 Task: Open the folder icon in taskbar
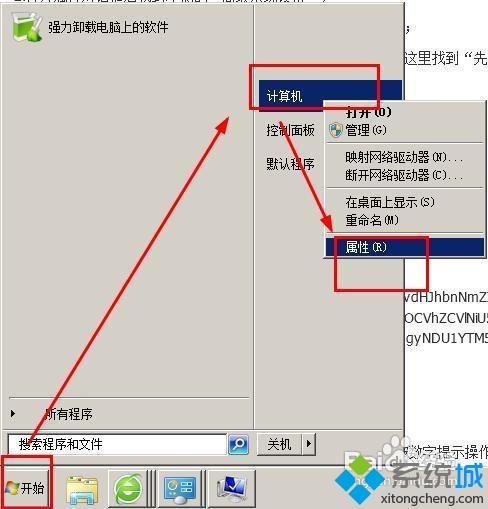click(82, 489)
